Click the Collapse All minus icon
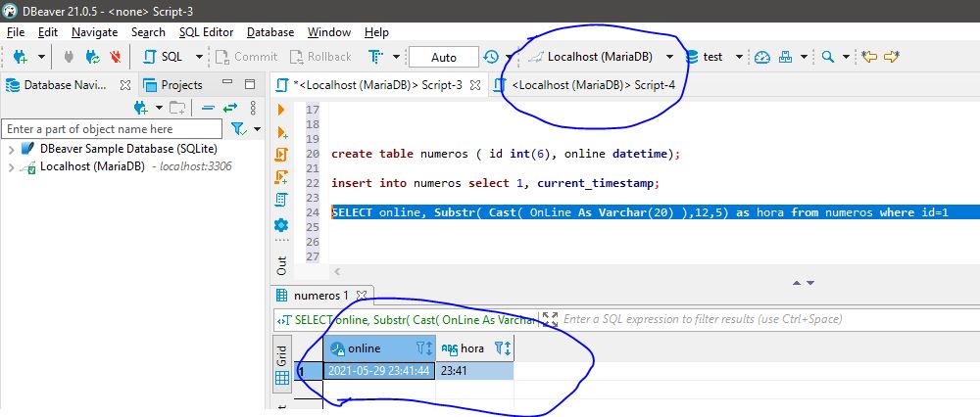 coord(208,108)
